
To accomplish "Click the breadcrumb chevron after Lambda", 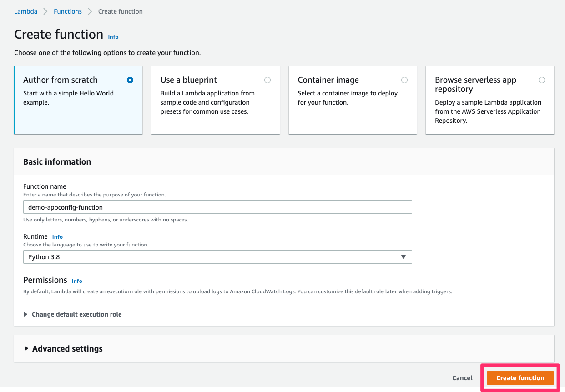I will point(45,11).
